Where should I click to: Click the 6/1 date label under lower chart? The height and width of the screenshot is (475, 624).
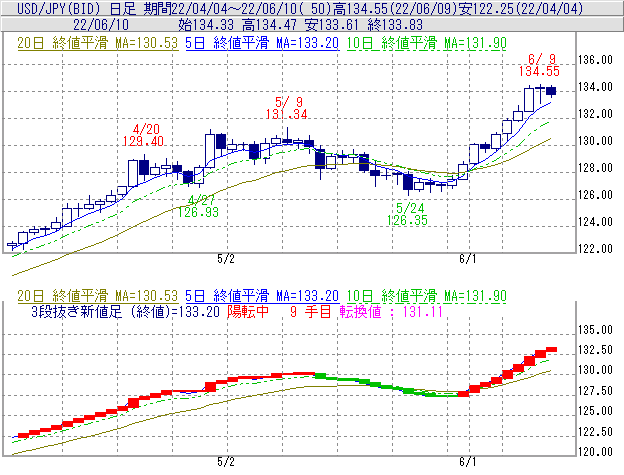pyautogui.click(x=467, y=462)
